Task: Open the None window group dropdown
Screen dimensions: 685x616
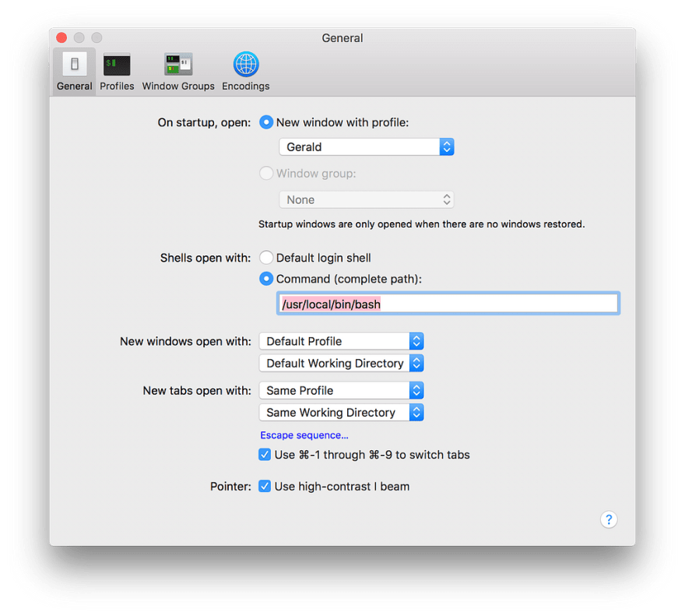Action: coord(367,200)
